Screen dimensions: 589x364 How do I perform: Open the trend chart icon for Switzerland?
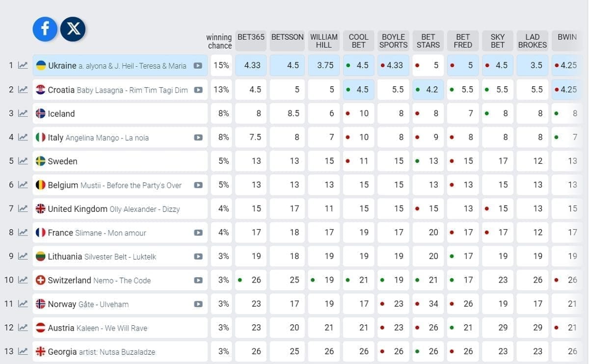click(x=23, y=280)
